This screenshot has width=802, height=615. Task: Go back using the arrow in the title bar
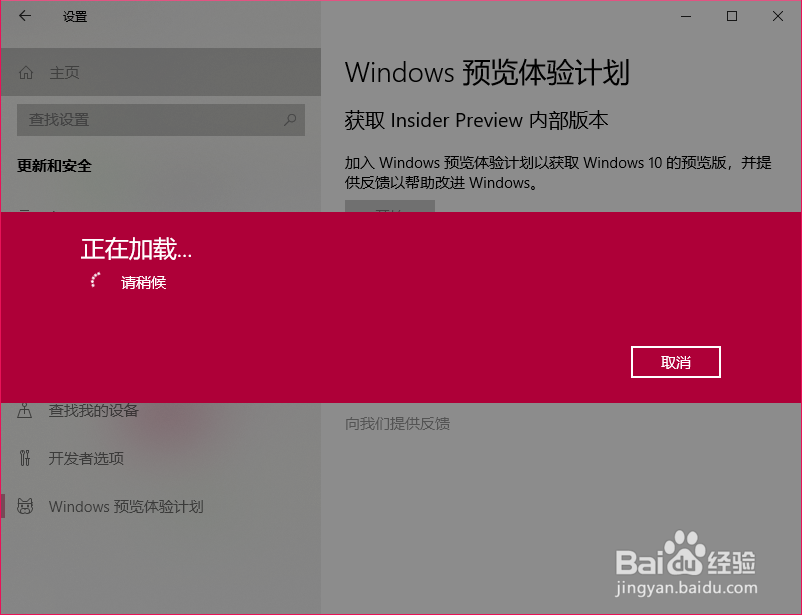(x=25, y=16)
